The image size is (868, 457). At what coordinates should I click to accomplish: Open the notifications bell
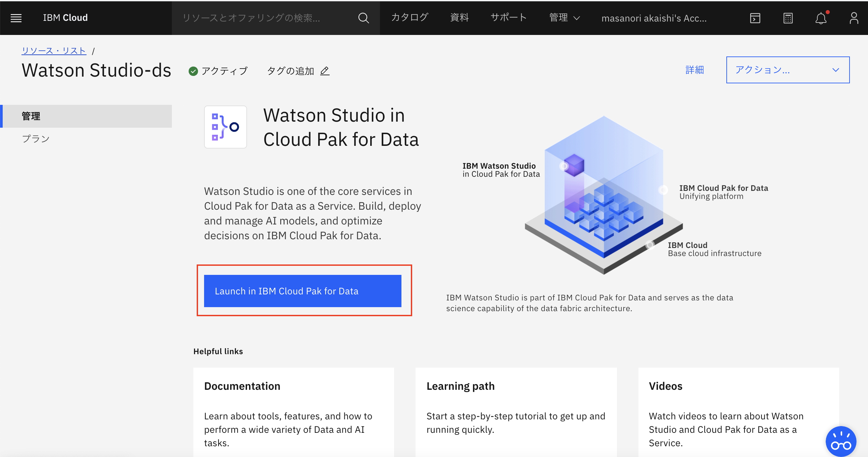click(x=821, y=18)
